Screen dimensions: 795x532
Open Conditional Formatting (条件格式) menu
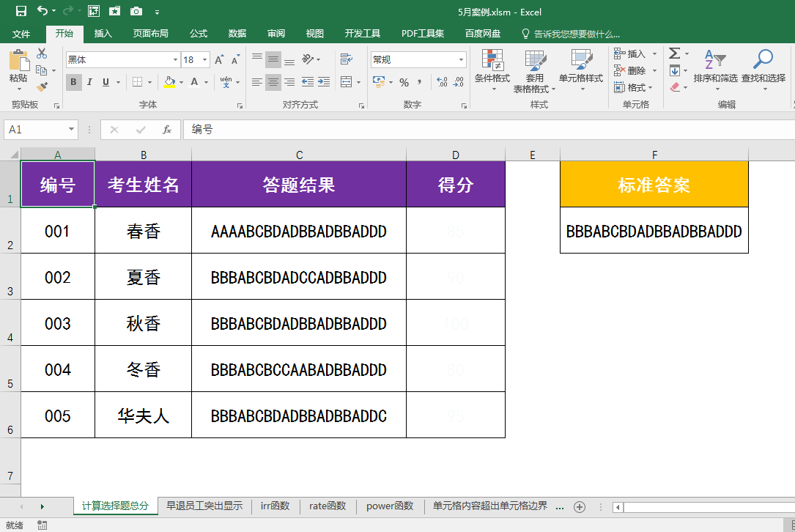[492, 70]
